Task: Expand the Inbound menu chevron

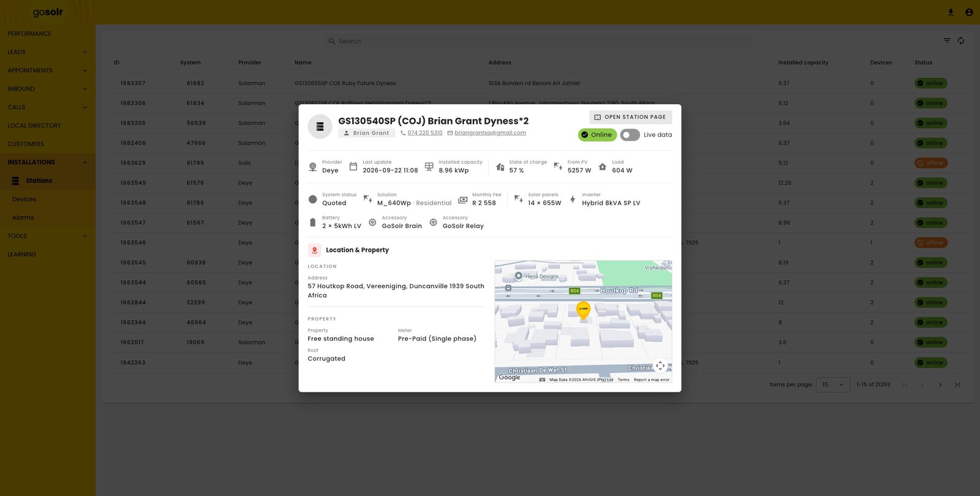Action: (85, 89)
